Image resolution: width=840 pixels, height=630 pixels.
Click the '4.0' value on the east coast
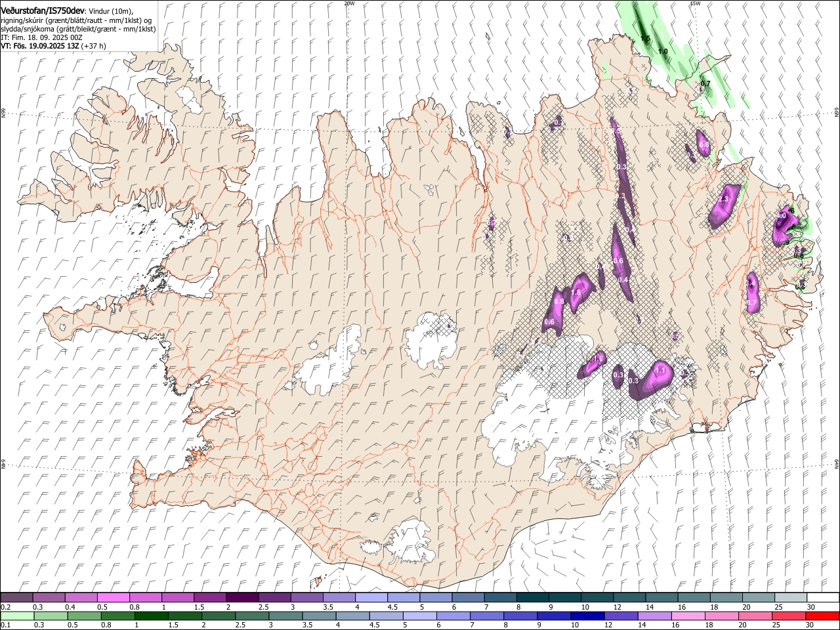coord(782,215)
